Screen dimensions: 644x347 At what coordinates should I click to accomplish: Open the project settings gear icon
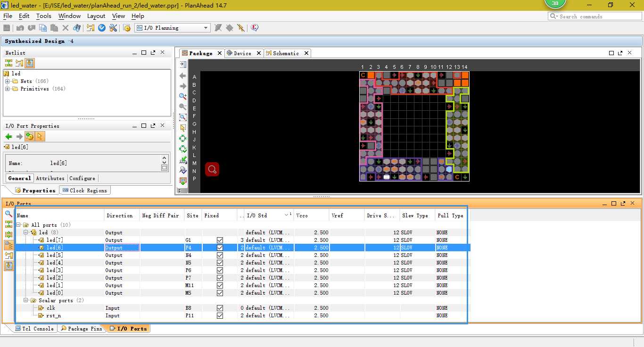point(127,28)
